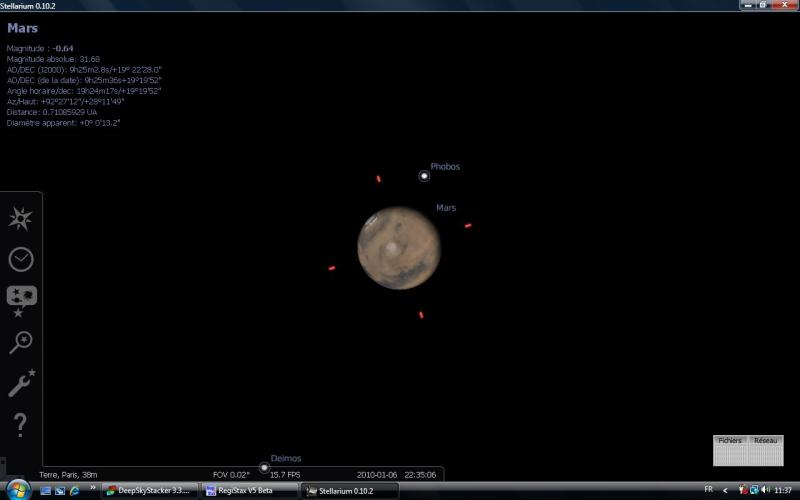
Task: Click the Phobos label text
Action: coord(445,166)
